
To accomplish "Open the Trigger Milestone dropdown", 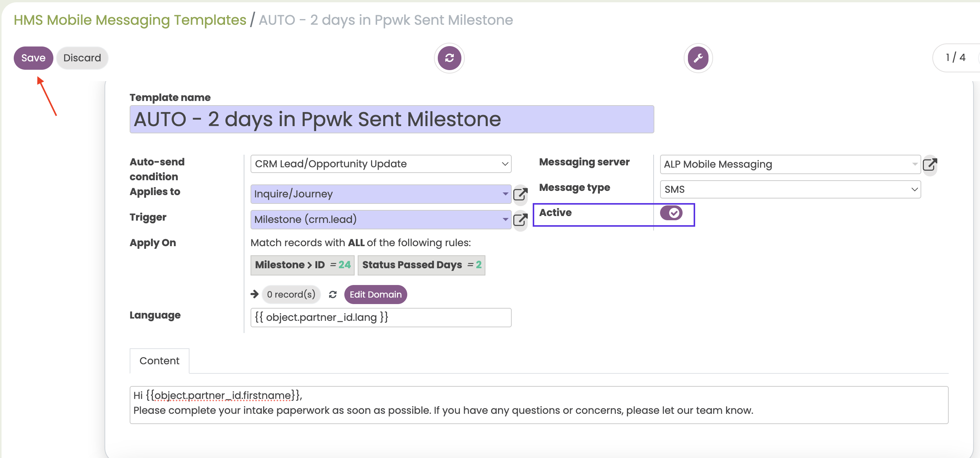I will pyautogui.click(x=505, y=219).
